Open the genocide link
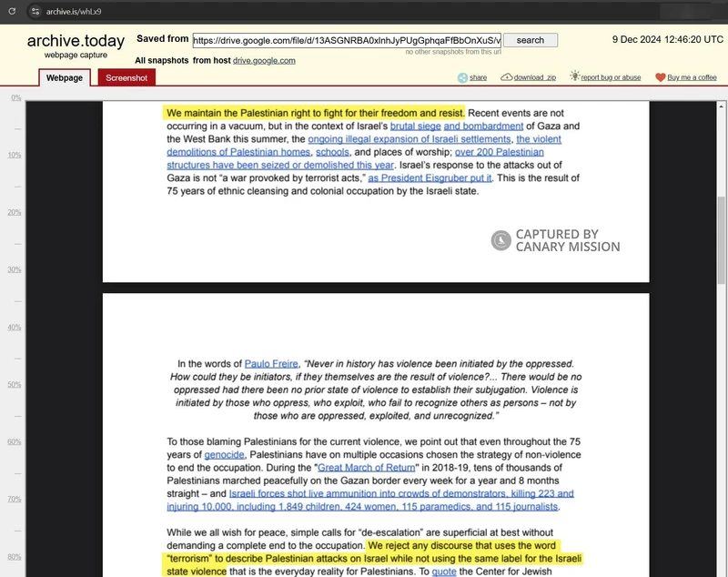The image size is (728, 577). point(224,454)
